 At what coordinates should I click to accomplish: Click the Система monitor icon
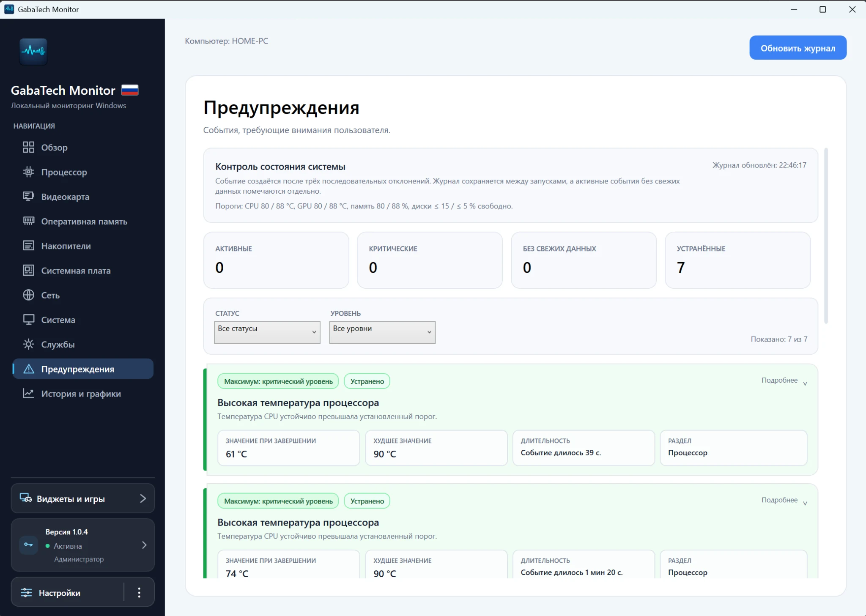tap(28, 319)
